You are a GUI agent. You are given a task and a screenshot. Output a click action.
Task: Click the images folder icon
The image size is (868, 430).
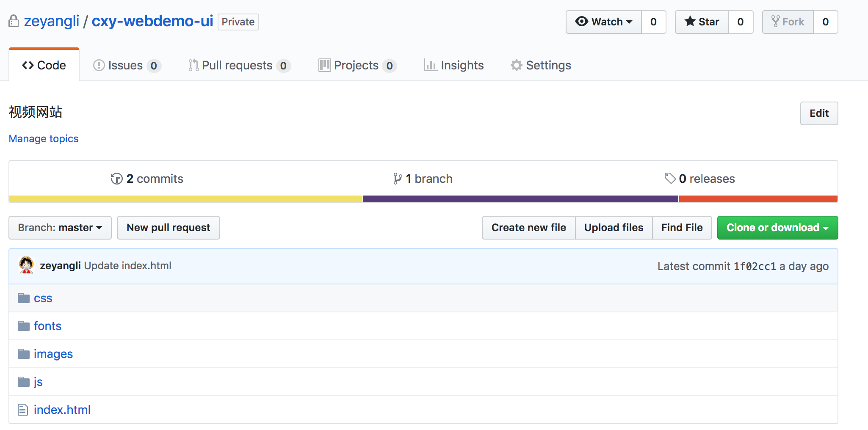[23, 354]
